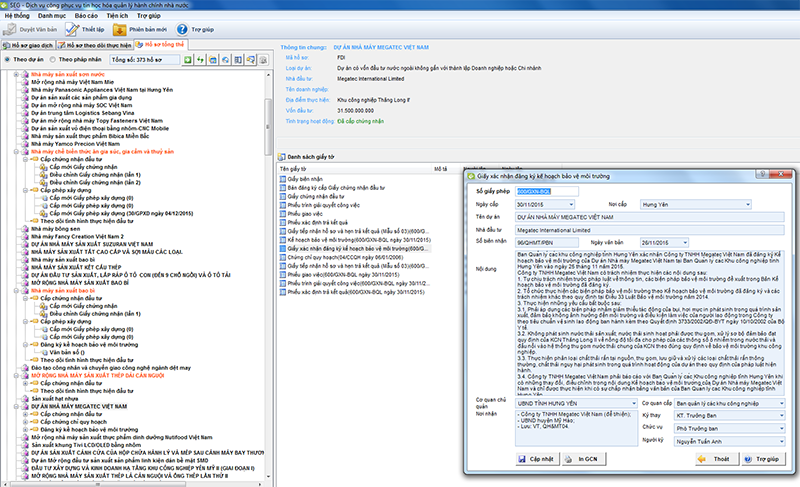Select Theo pháp nhân radio button
The width and height of the screenshot is (800, 487).
pos(52,59)
